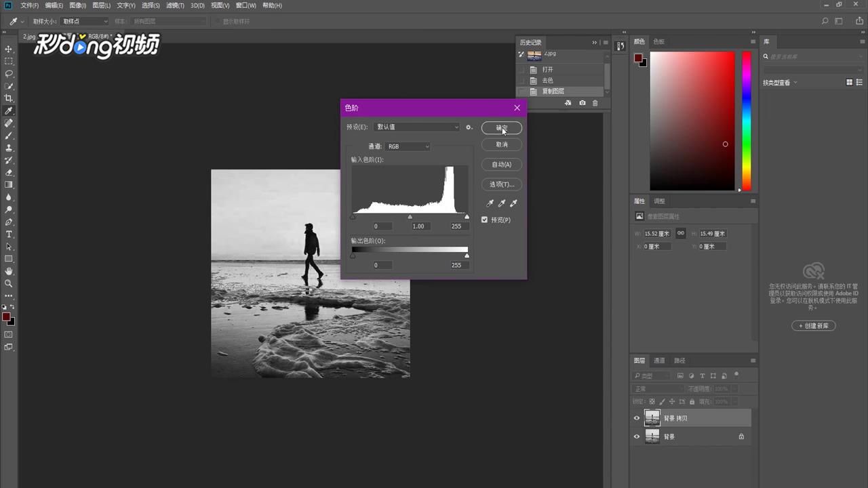868x488 pixels.
Task: Open the 预设 preset dropdown in Levels
Action: pos(416,127)
